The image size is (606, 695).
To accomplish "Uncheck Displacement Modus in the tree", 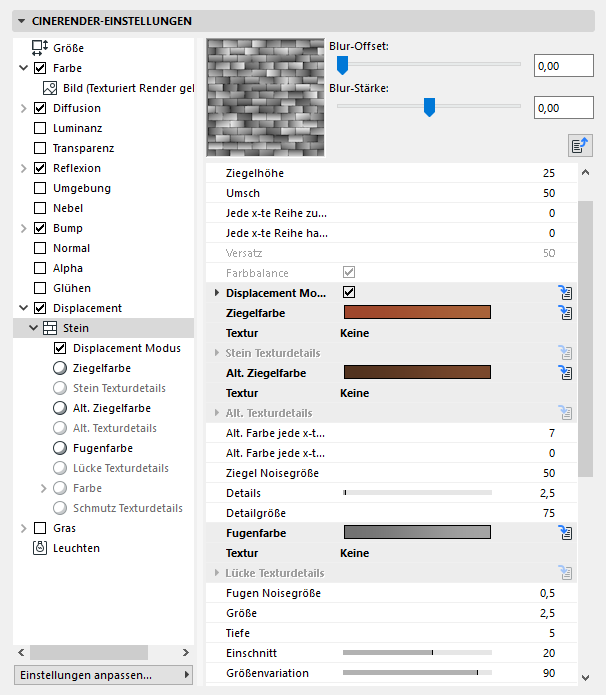I will pos(60,348).
